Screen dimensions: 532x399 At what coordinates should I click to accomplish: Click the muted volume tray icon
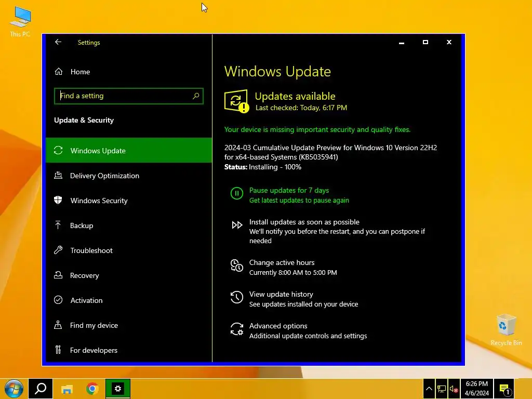point(454,389)
